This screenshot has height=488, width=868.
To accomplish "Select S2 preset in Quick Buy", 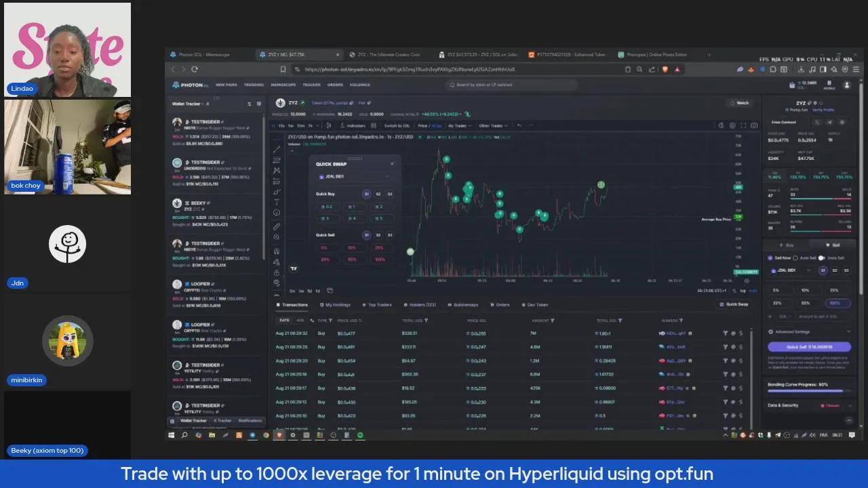I will [x=379, y=194].
